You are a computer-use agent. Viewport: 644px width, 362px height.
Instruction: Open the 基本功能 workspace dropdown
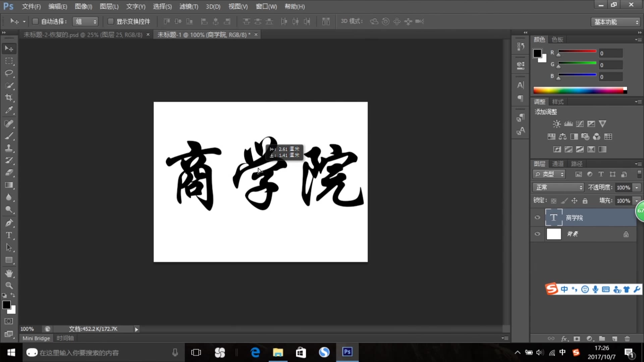pos(616,22)
